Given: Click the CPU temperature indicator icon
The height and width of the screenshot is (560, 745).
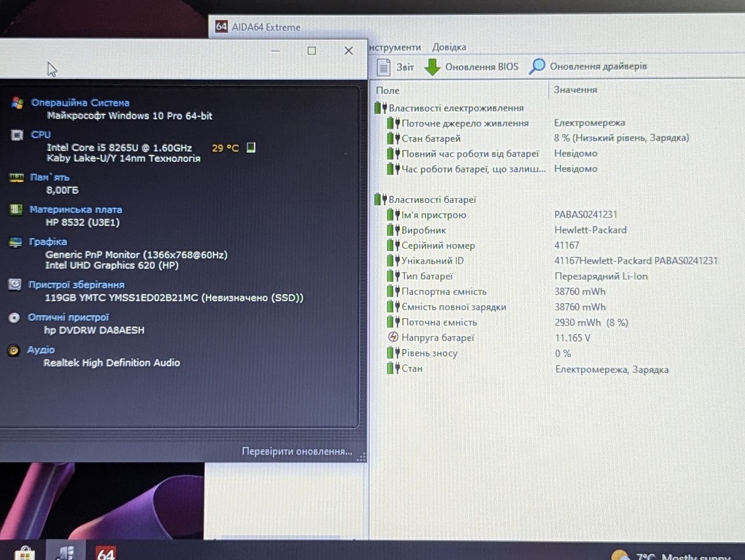Looking at the screenshot, I should 251,148.
